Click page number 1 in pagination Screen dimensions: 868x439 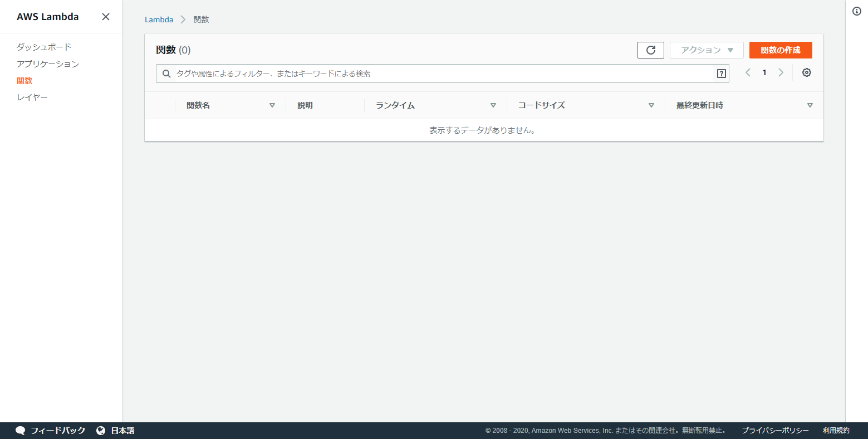(x=764, y=72)
